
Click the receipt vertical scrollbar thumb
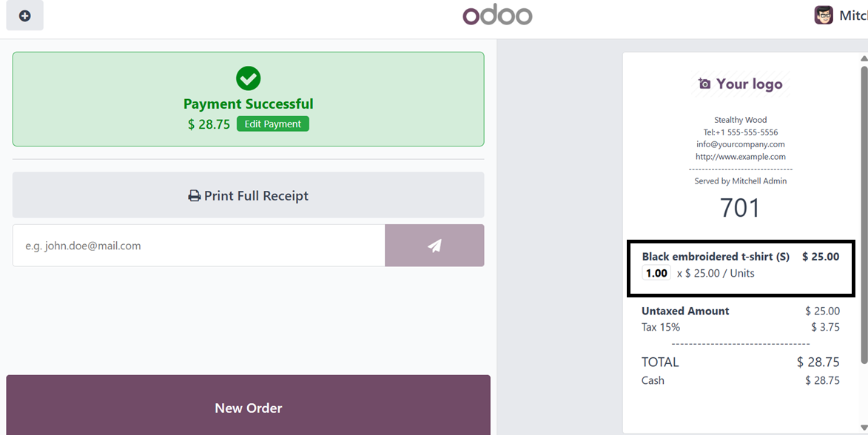coord(864,215)
